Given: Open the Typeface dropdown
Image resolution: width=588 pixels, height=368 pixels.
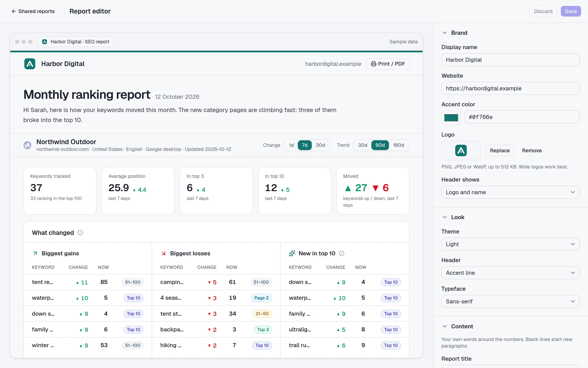Looking at the screenshot, I should pyautogui.click(x=510, y=301).
